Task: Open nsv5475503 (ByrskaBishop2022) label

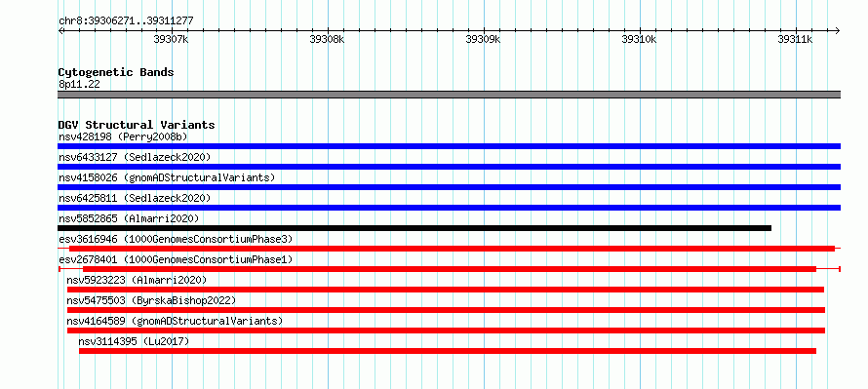Action: (x=151, y=300)
